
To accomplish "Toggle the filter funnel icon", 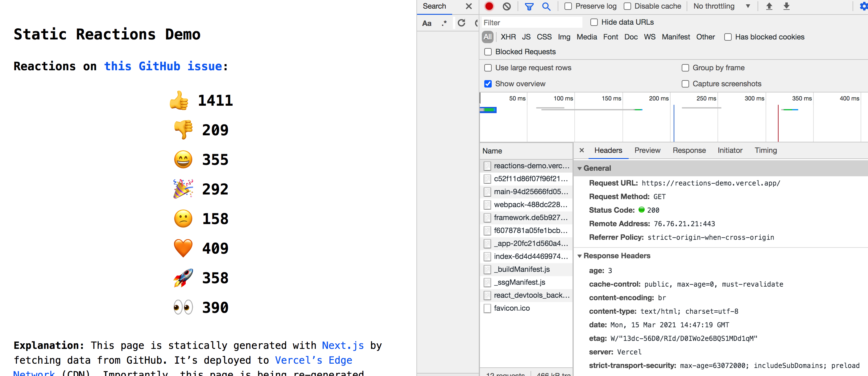I will click(529, 6).
